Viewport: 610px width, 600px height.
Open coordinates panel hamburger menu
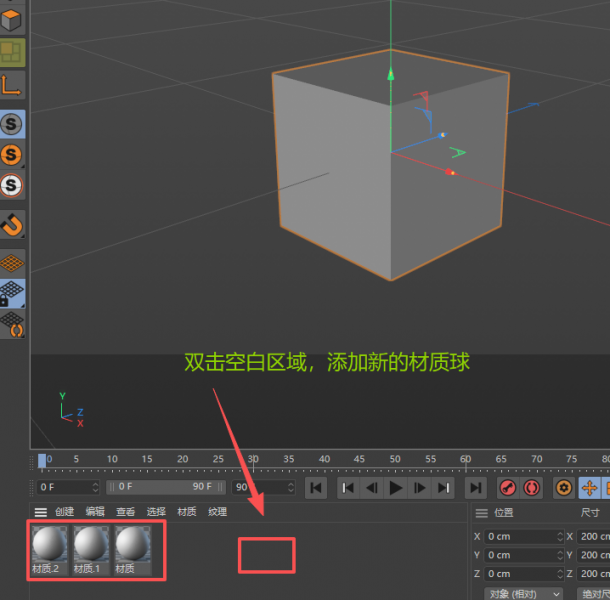point(482,513)
